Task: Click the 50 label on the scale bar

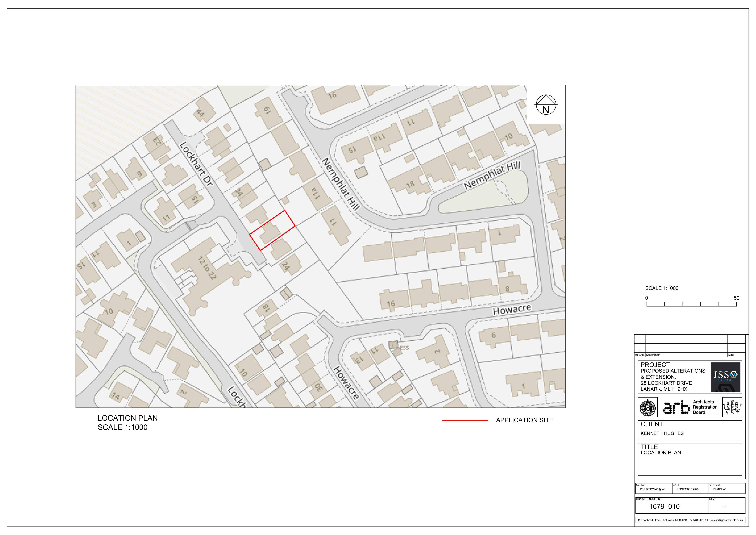Action: [736, 298]
